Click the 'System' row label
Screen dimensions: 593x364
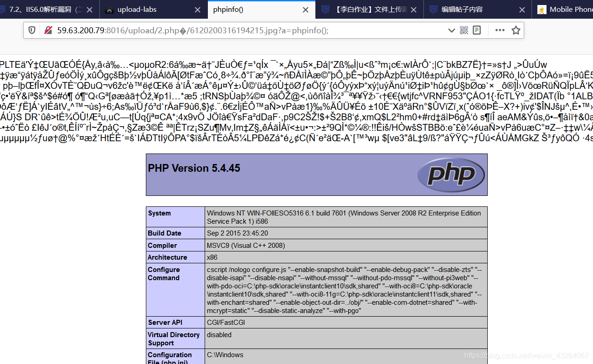[x=159, y=213]
